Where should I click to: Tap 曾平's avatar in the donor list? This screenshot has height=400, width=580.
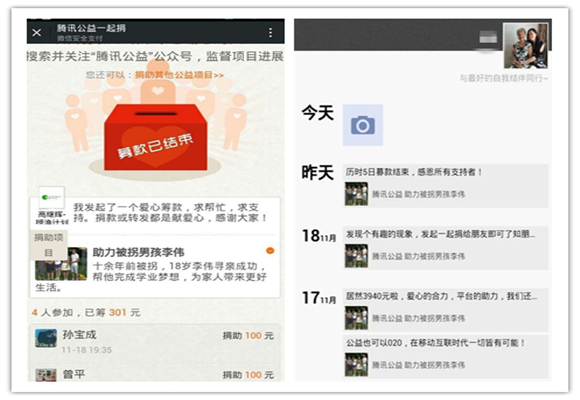coord(46,375)
